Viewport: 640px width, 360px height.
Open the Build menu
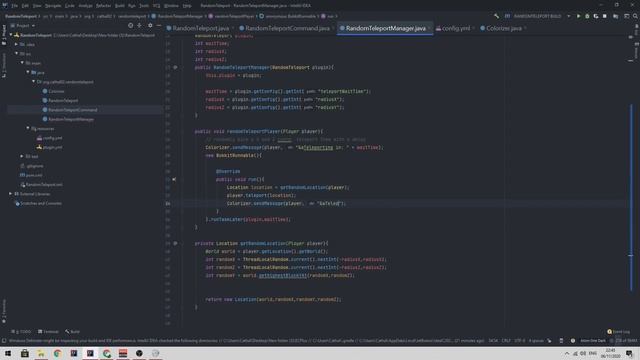120,6
